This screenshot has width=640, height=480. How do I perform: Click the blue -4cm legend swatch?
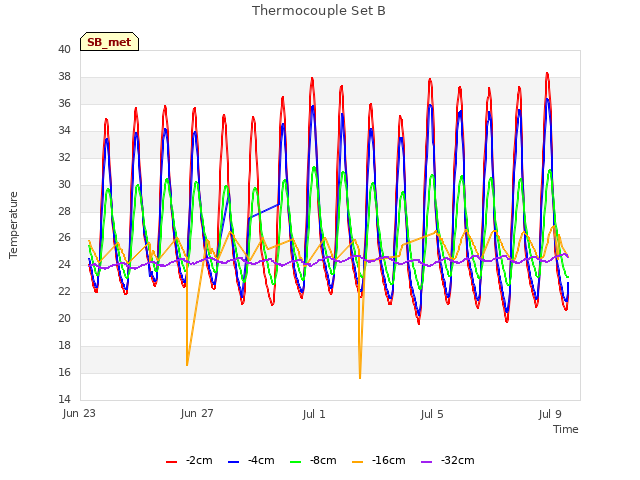pyautogui.click(x=233, y=462)
